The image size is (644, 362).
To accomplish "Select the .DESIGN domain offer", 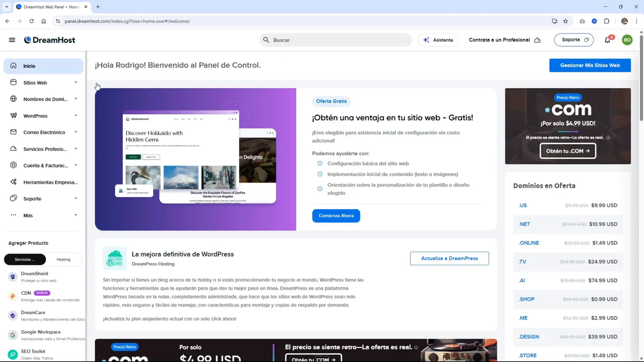I will click(x=568, y=337).
